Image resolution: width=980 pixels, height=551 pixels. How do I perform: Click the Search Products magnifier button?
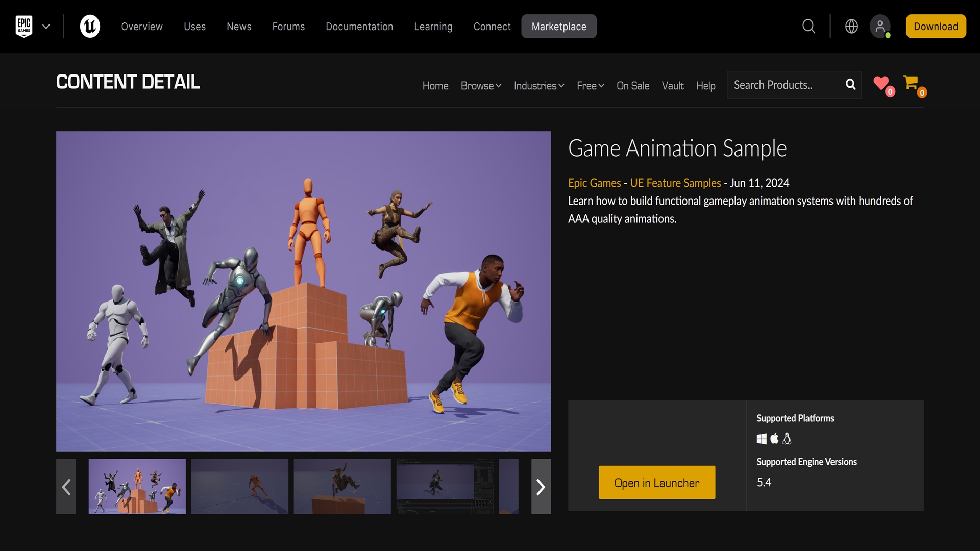(x=850, y=85)
